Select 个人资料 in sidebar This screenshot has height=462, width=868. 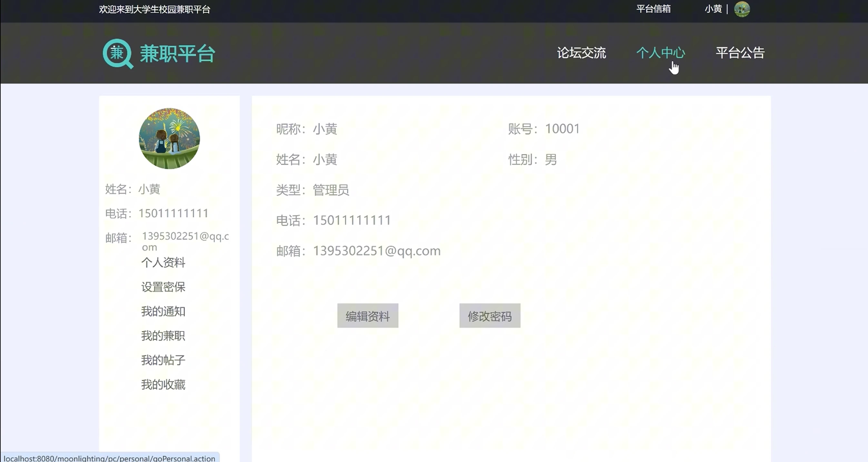(x=163, y=262)
